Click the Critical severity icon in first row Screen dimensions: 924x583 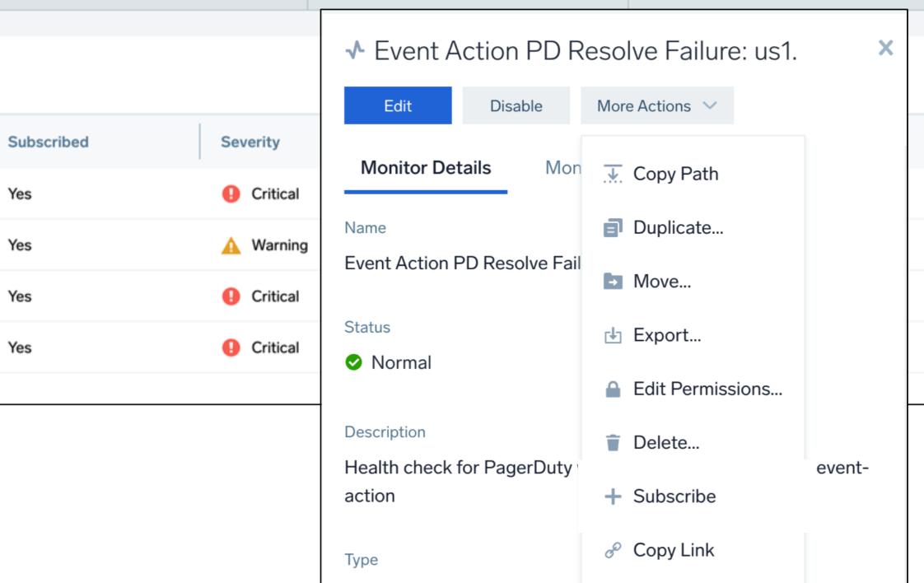point(231,194)
